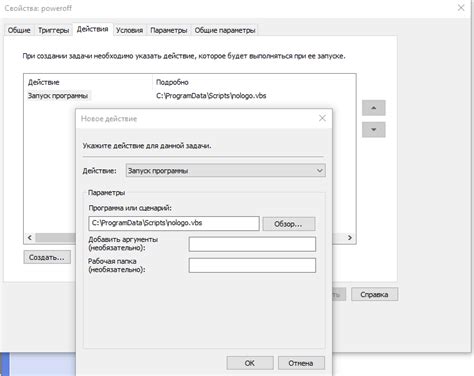Screen dimensions: 474x376
Task: Expand the Действие dropdown
Action: pyautogui.click(x=226, y=171)
